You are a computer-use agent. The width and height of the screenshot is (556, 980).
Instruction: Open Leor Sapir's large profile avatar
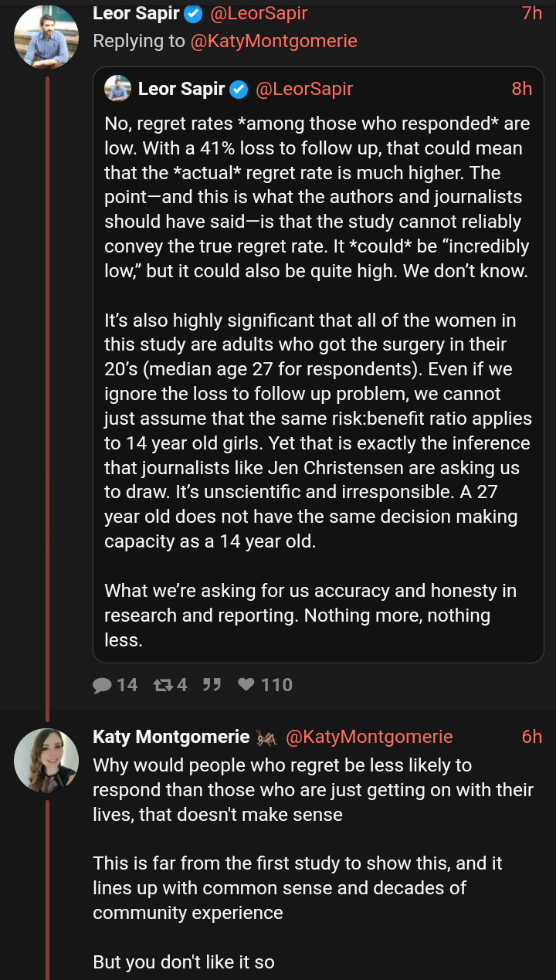pos(46,36)
